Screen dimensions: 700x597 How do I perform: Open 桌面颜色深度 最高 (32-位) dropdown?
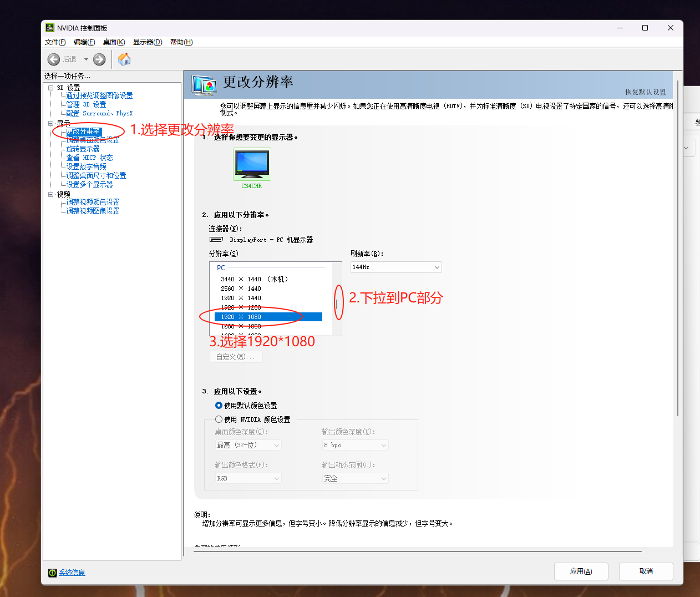(x=248, y=445)
